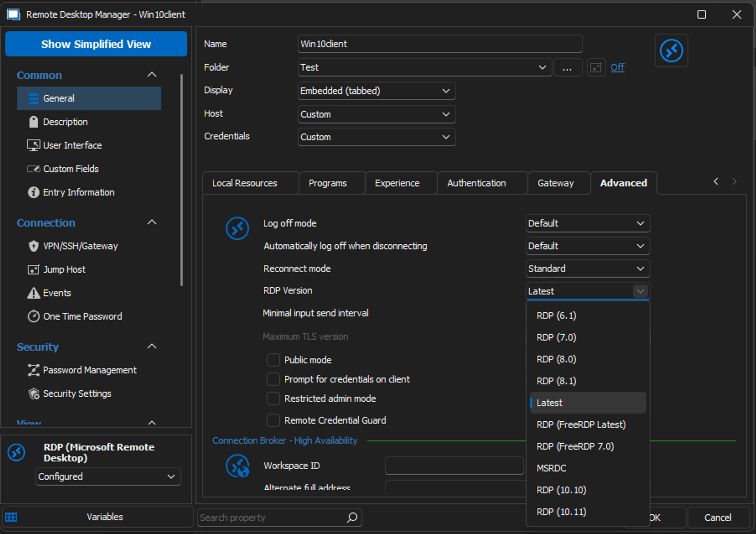Screen dimensions: 756x534
Task: Collapse the RDP Version dropdown arrow
Action: click(x=640, y=291)
